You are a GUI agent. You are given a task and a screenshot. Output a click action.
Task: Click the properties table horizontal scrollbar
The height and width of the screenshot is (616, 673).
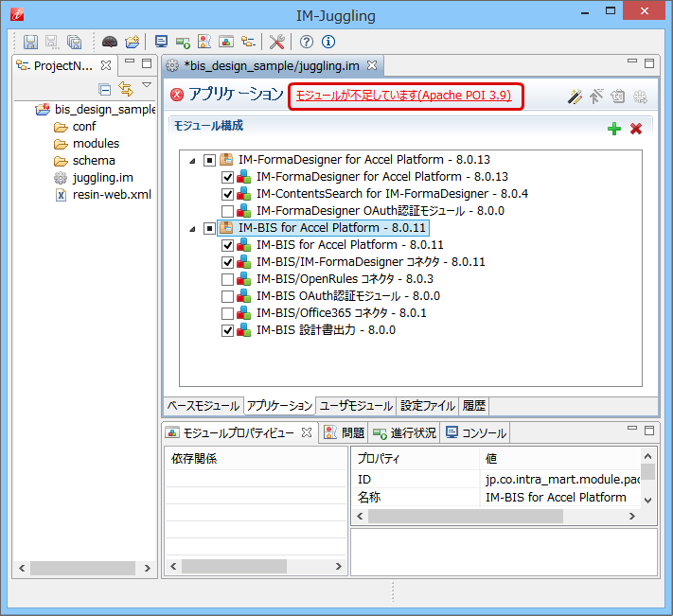coord(466,516)
